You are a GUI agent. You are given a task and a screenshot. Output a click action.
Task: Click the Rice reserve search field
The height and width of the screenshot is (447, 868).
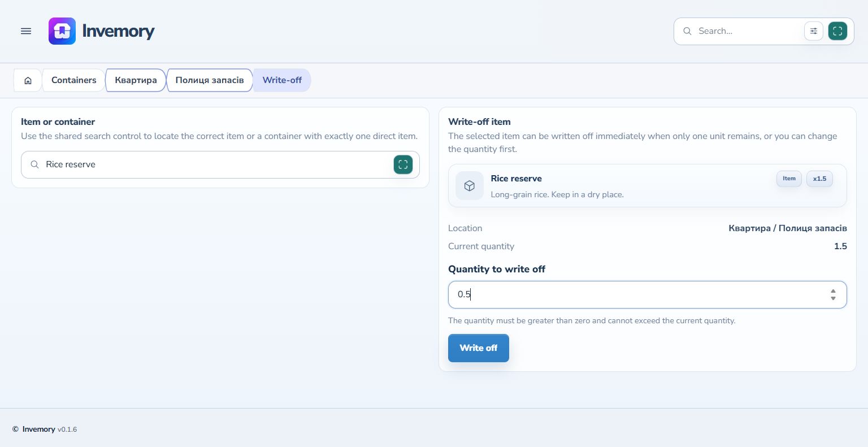(x=220, y=164)
